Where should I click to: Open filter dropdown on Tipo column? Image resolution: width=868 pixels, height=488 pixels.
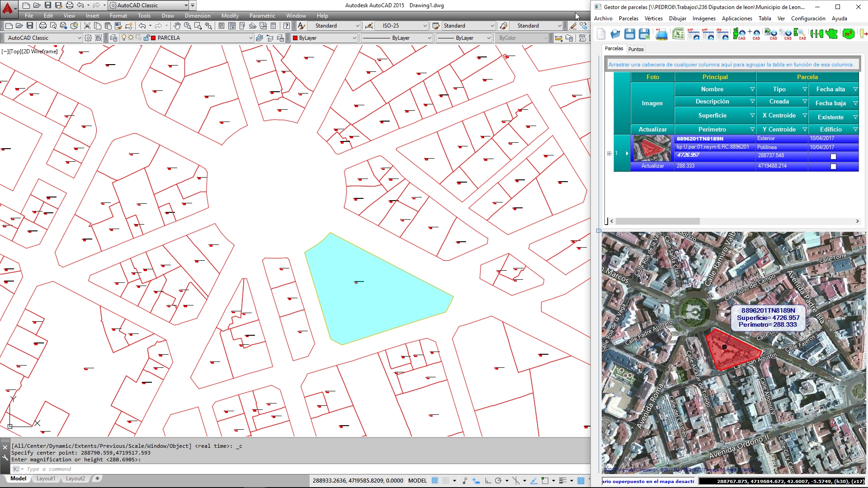click(x=805, y=89)
